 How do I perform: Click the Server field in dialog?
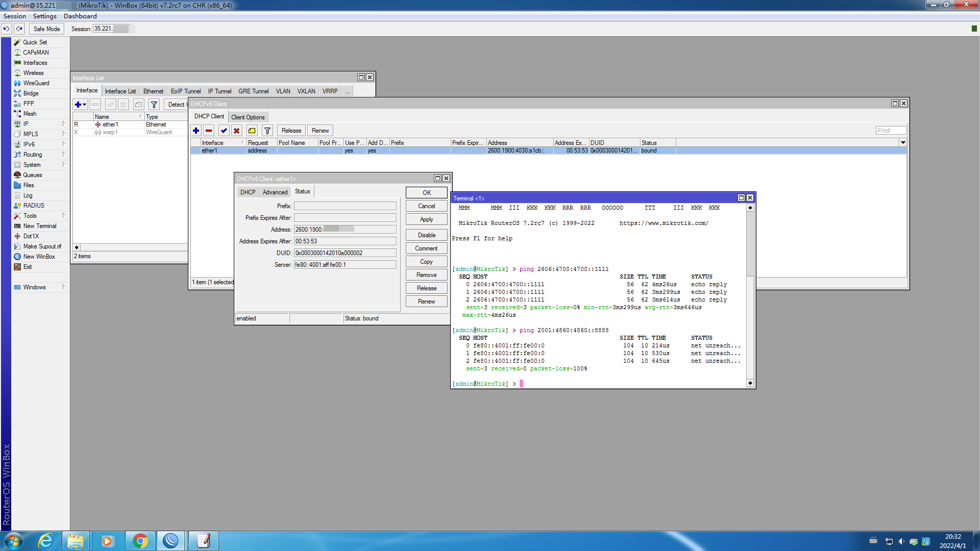pos(345,265)
